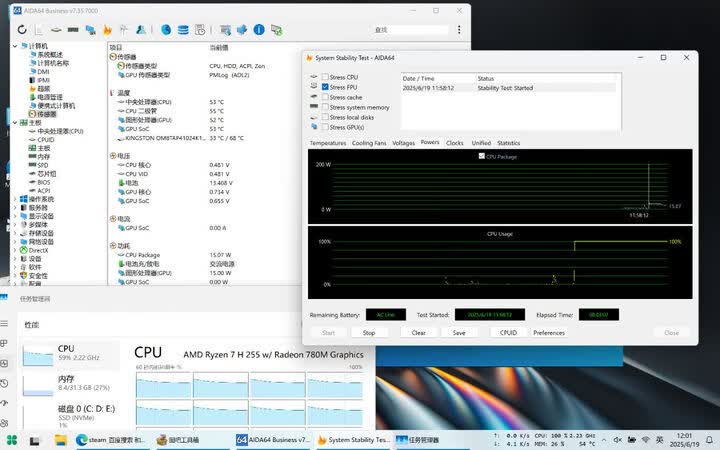Enable Stress CPU checkbox
Viewport: 720px width, 450px height.
325,77
